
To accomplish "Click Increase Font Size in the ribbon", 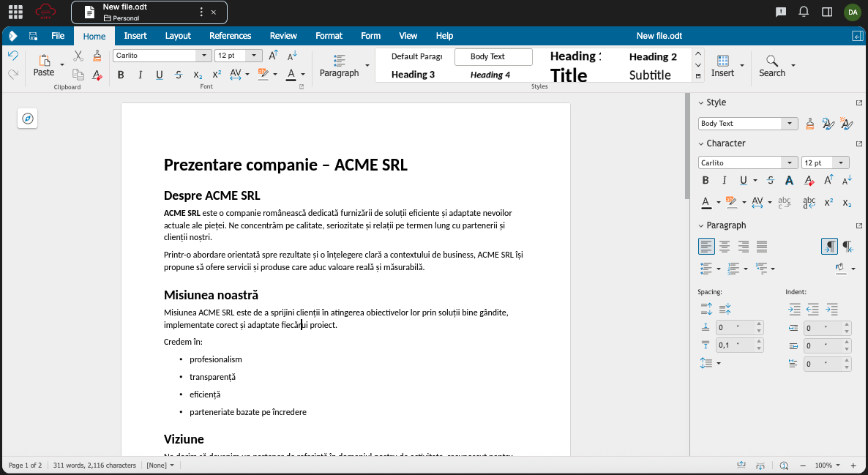I will click(x=273, y=56).
